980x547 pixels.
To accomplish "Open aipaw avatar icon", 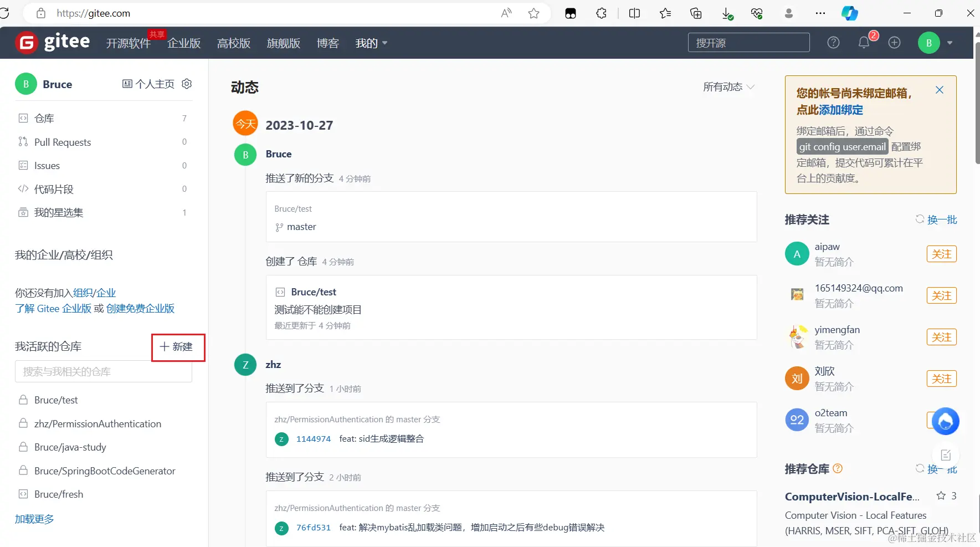I will pyautogui.click(x=797, y=254).
